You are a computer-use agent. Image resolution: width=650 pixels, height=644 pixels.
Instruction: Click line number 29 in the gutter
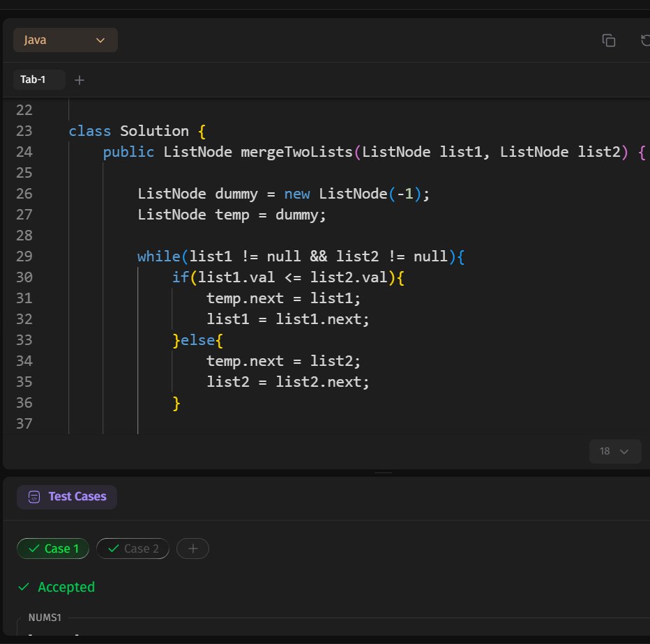click(x=24, y=256)
